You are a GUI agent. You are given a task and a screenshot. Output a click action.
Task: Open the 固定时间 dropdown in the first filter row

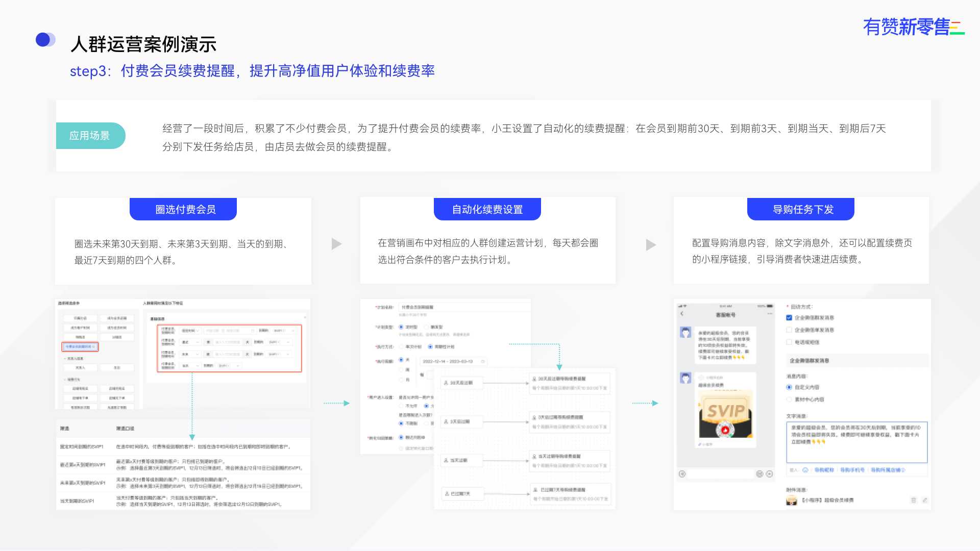click(x=191, y=331)
